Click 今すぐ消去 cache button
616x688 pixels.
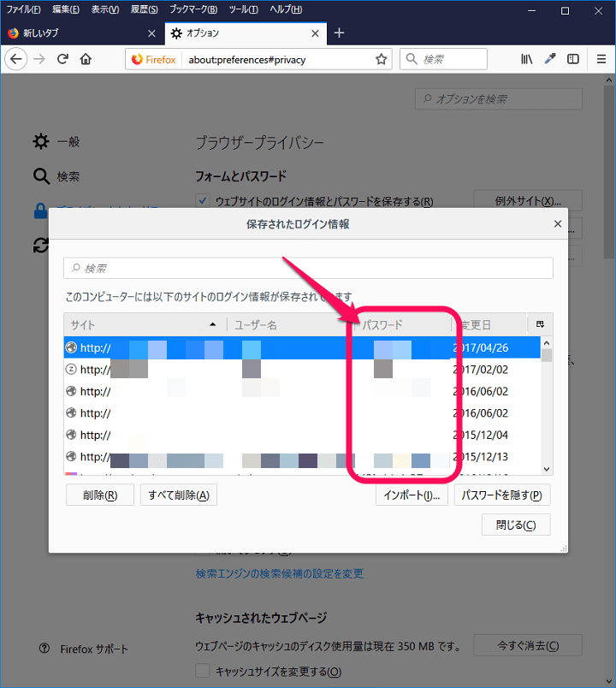(x=528, y=645)
